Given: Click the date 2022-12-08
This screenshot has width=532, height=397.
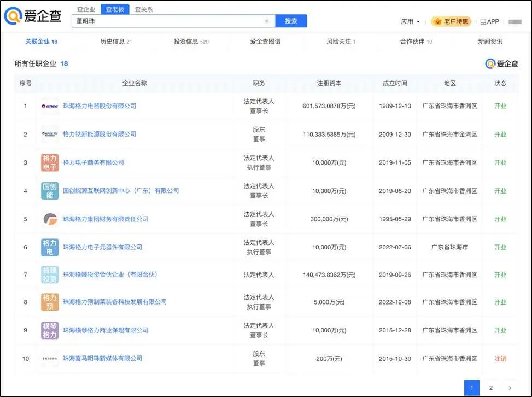Looking at the screenshot, I should click(395, 302).
